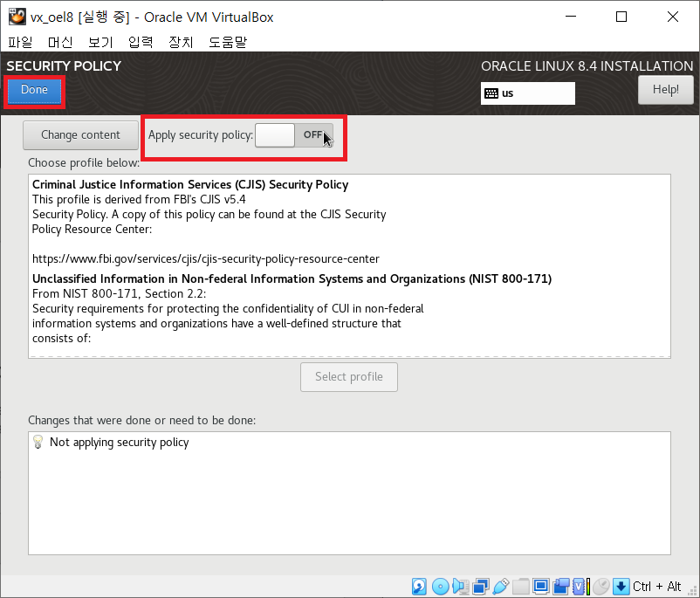
Task: Click the Change content button
Action: point(81,135)
